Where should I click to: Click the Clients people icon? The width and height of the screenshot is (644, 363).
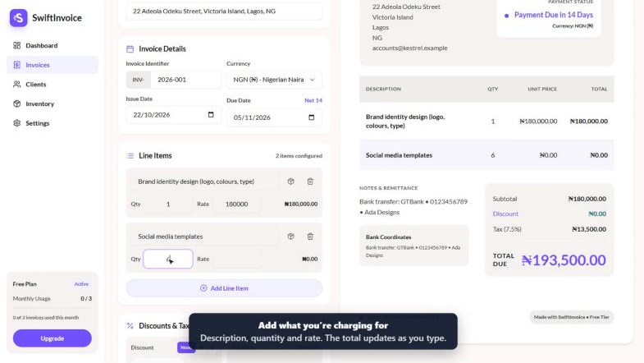click(x=17, y=85)
